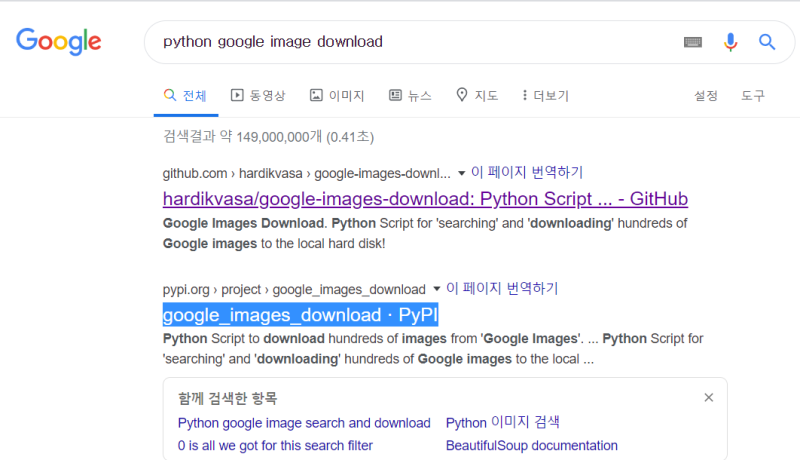Viewport: 800px width, 460px height.
Task: Click the Google logo
Action: click(59, 42)
